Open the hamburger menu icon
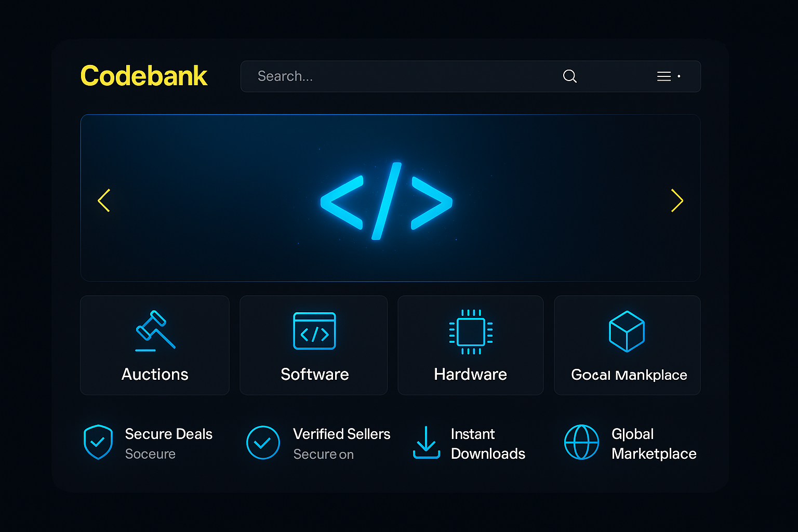Screen dimensions: 798x532 click(664, 76)
